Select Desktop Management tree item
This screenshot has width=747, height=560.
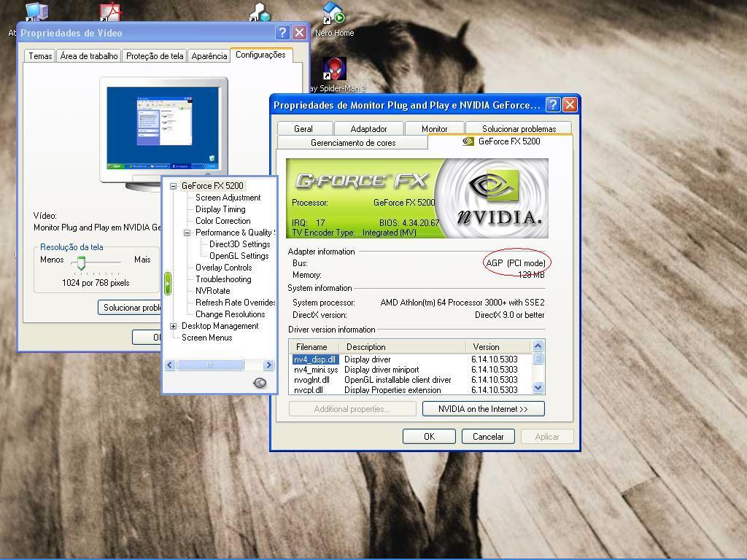[220, 326]
